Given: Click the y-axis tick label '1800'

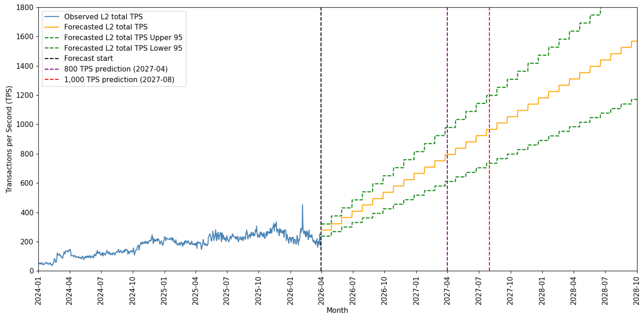Looking at the screenshot, I should 25,7.
